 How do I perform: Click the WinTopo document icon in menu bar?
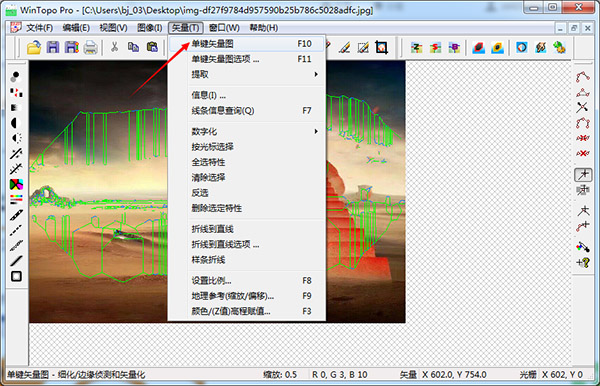[x=15, y=28]
